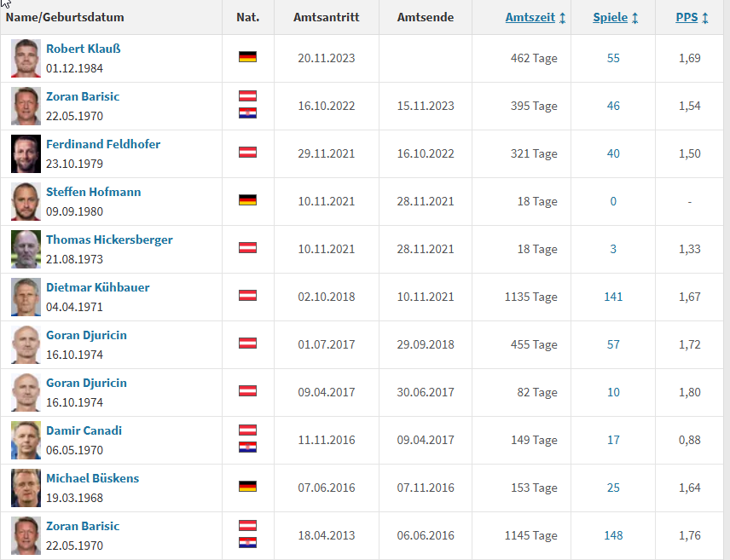Open Damir Canadi profile link
Screen dimensions: 730x560
[84, 430]
